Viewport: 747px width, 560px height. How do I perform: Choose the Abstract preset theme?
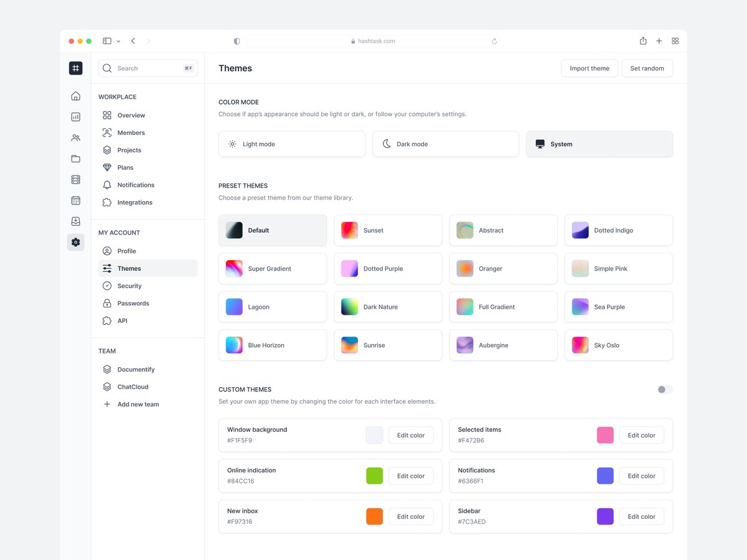504,230
